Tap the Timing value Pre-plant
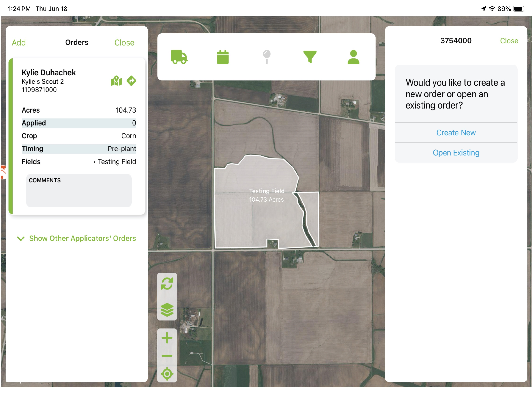 122,149
